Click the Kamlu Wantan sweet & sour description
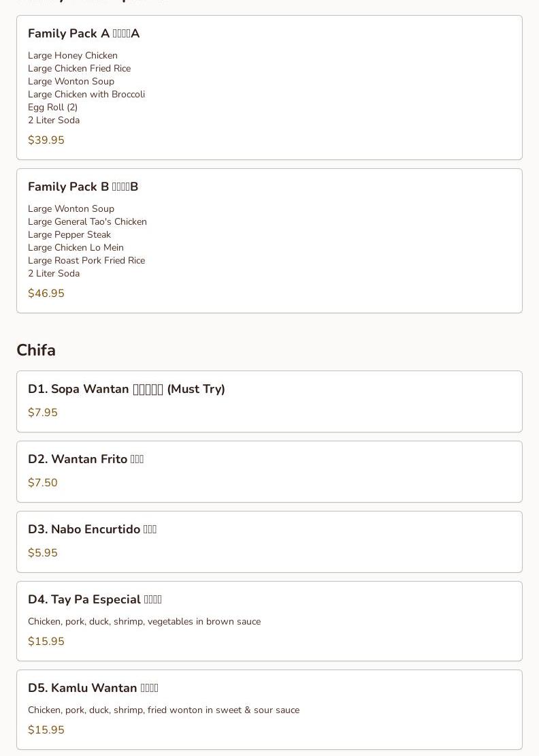 pyautogui.click(x=164, y=710)
